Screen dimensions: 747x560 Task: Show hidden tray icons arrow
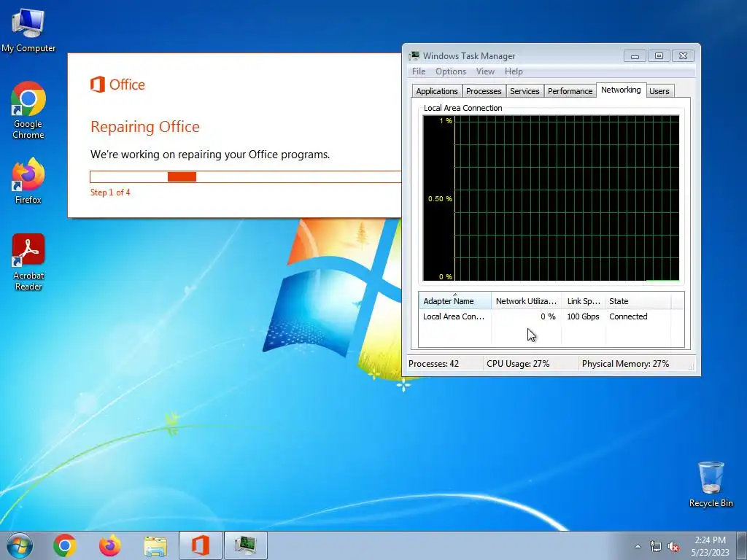pos(638,546)
